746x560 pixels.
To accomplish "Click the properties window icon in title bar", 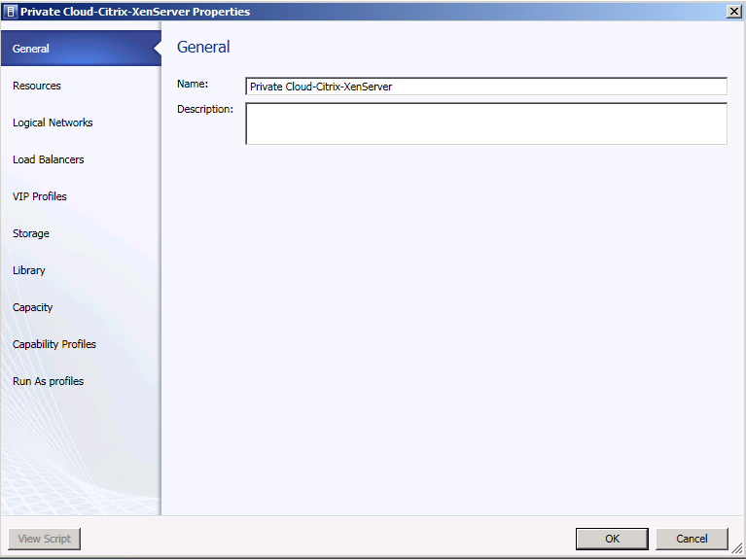I will click(x=10, y=12).
